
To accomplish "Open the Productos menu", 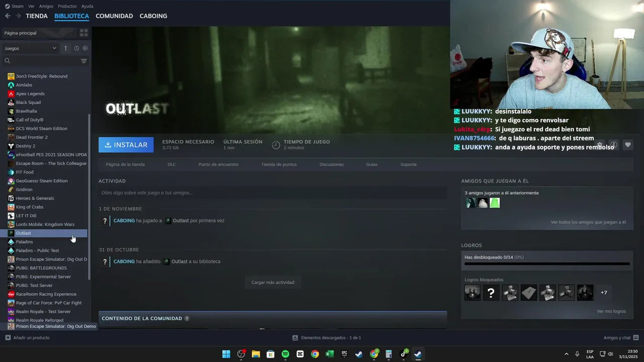I will point(67,6).
